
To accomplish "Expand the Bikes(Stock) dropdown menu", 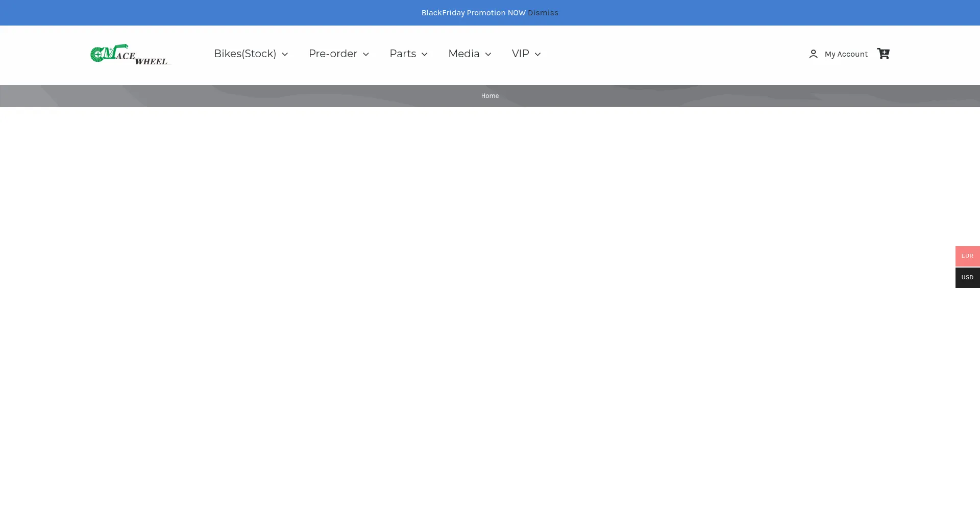I will [244, 54].
